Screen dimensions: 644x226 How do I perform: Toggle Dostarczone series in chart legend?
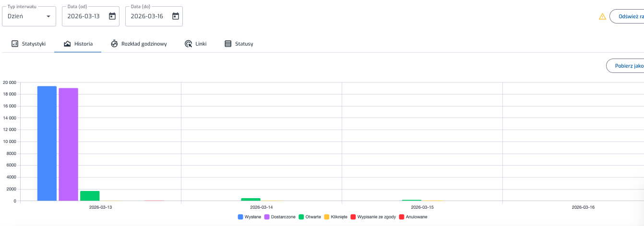[x=280, y=217]
